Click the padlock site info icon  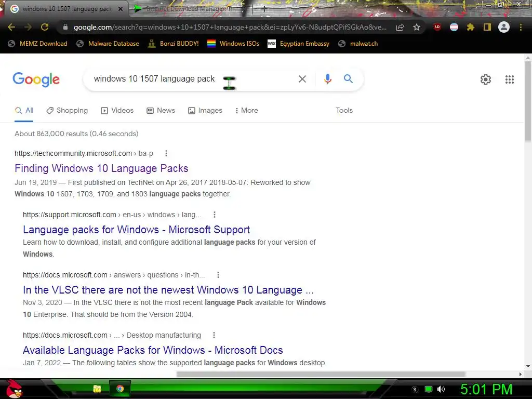click(x=65, y=27)
